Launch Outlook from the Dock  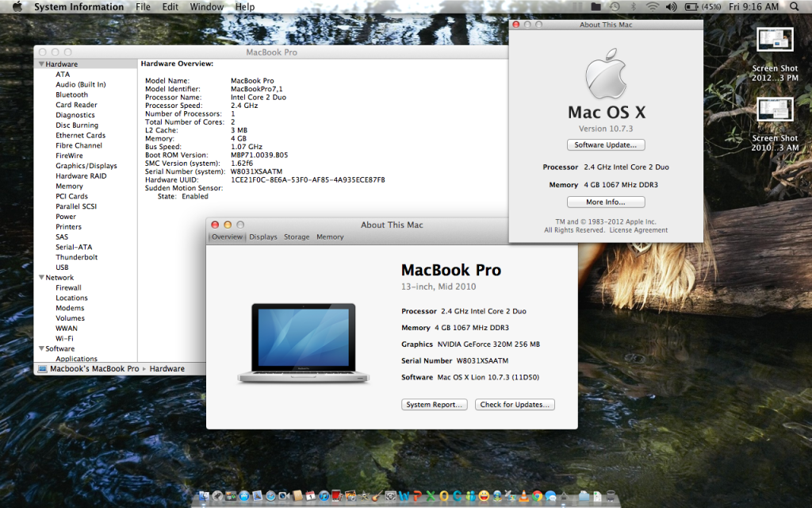(x=444, y=496)
